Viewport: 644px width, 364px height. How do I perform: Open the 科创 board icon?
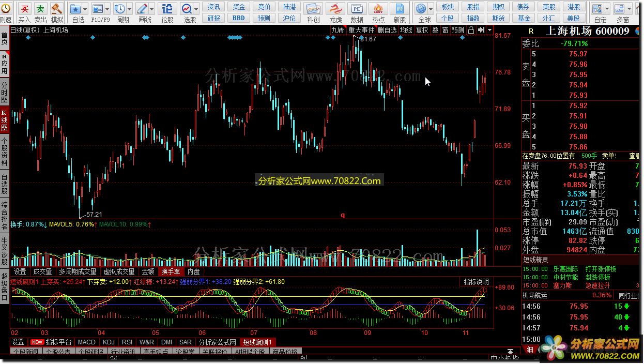313,9
